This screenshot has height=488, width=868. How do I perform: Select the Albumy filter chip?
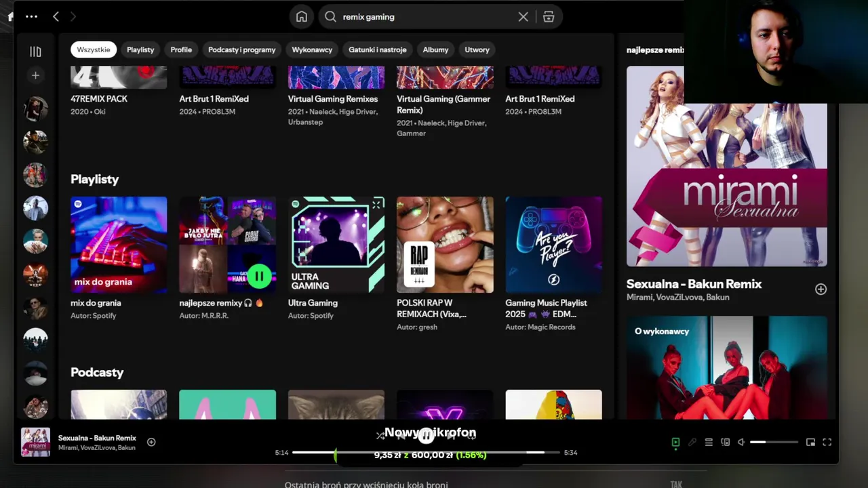435,49
